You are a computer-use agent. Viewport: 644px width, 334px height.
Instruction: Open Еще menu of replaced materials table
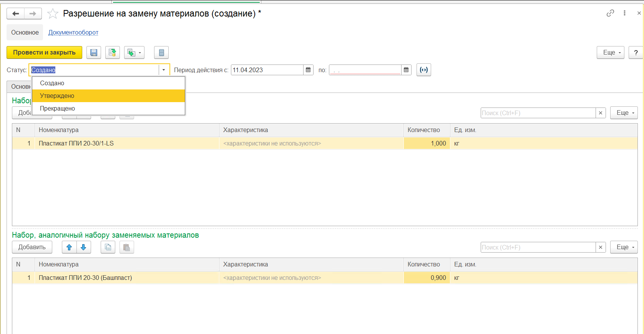[x=624, y=113]
